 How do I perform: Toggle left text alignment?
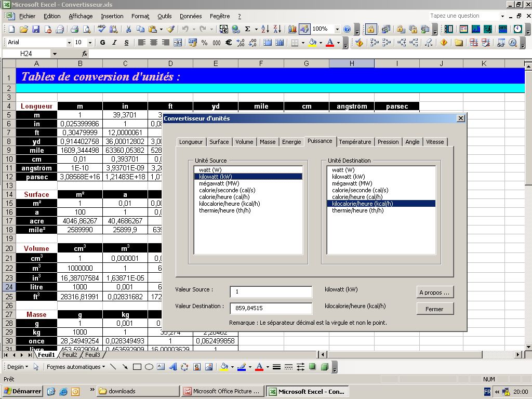(141, 43)
